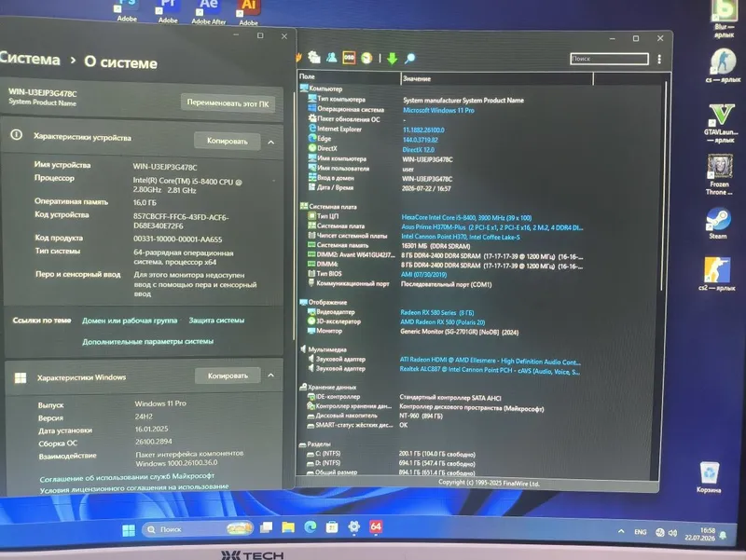Select the Компьютер group row

[x=321, y=89]
